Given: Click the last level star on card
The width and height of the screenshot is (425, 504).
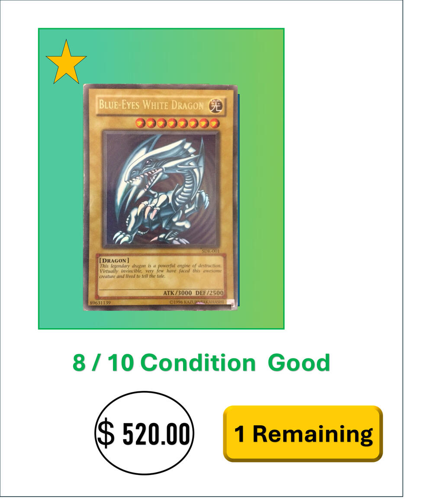Looking at the screenshot, I should (x=215, y=123).
